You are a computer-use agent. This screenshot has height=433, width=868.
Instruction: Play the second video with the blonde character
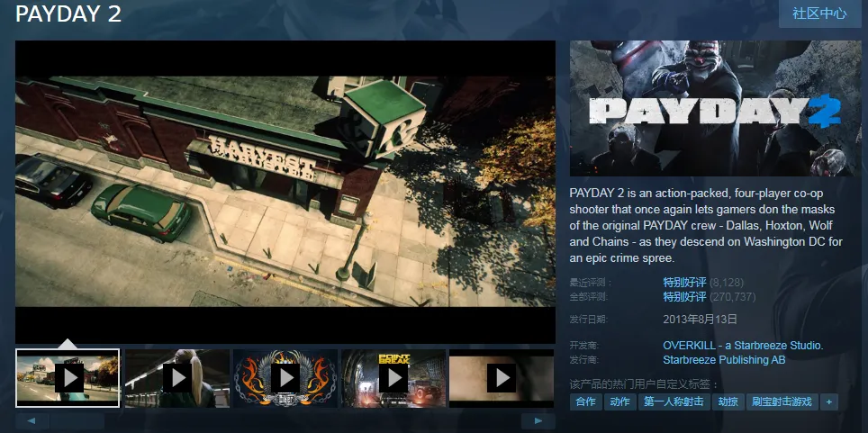(x=176, y=378)
